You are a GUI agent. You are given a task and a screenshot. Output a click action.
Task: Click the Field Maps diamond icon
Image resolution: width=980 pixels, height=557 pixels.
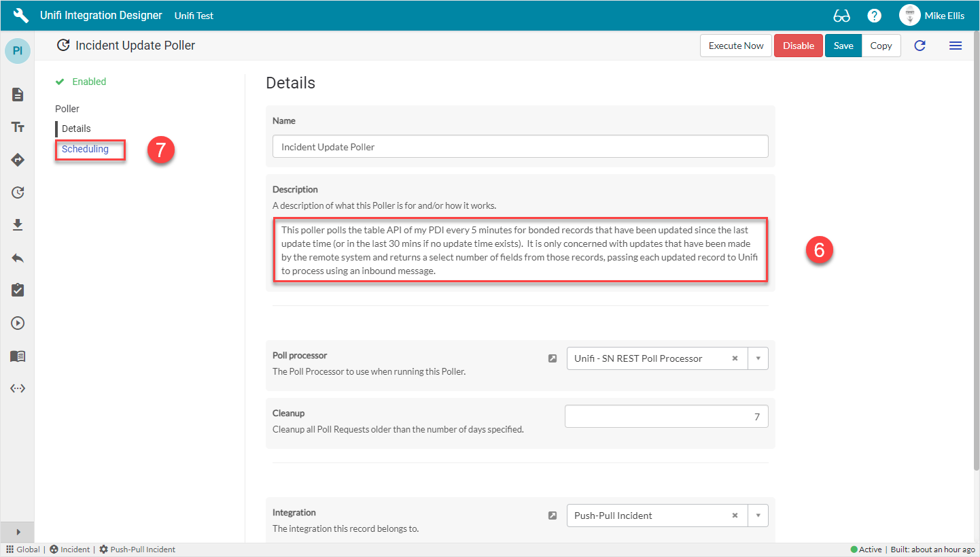[x=17, y=160]
